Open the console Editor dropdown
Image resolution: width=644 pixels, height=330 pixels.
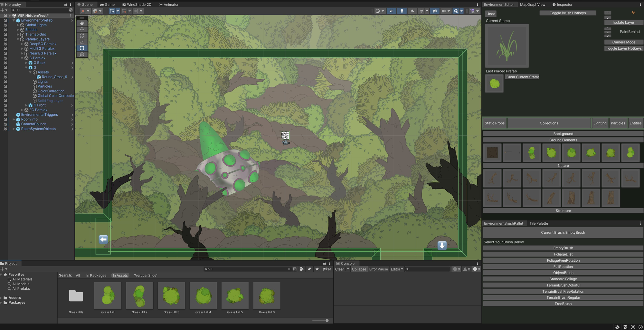pos(397,269)
